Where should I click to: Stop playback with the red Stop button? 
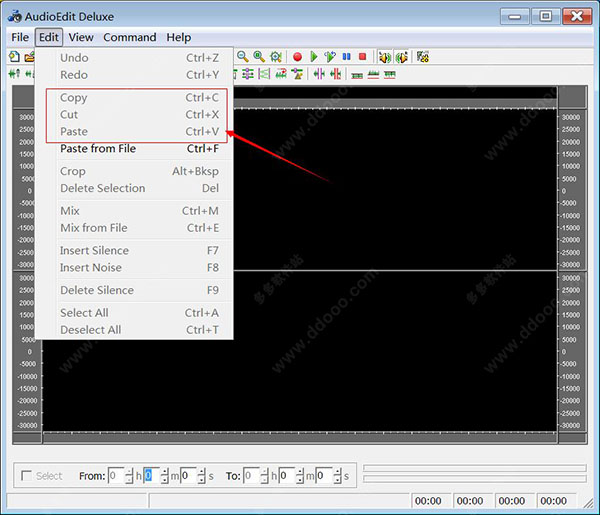tap(363, 57)
